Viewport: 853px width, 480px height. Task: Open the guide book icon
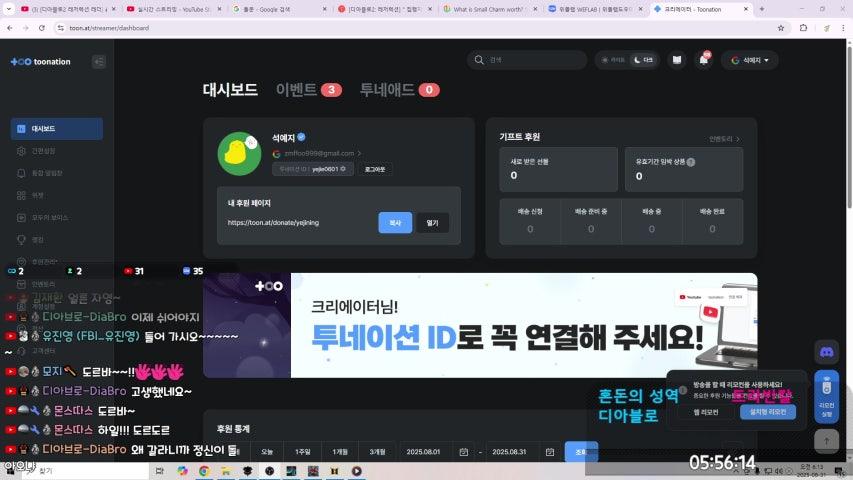(677, 60)
